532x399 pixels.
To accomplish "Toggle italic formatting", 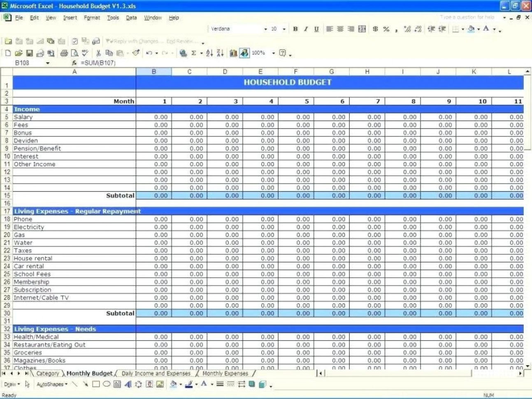I will coord(305,29).
